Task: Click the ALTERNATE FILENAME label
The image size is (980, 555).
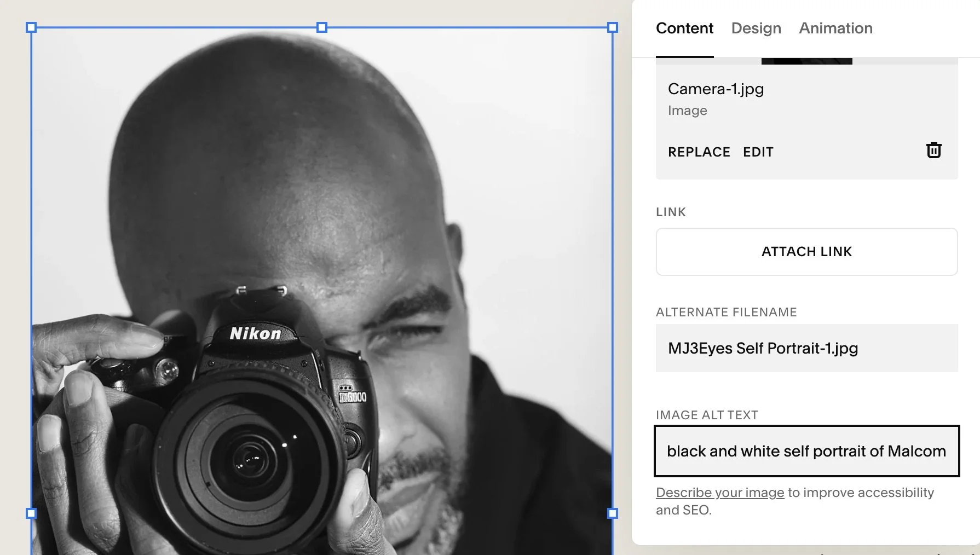Action: point(726,312)
